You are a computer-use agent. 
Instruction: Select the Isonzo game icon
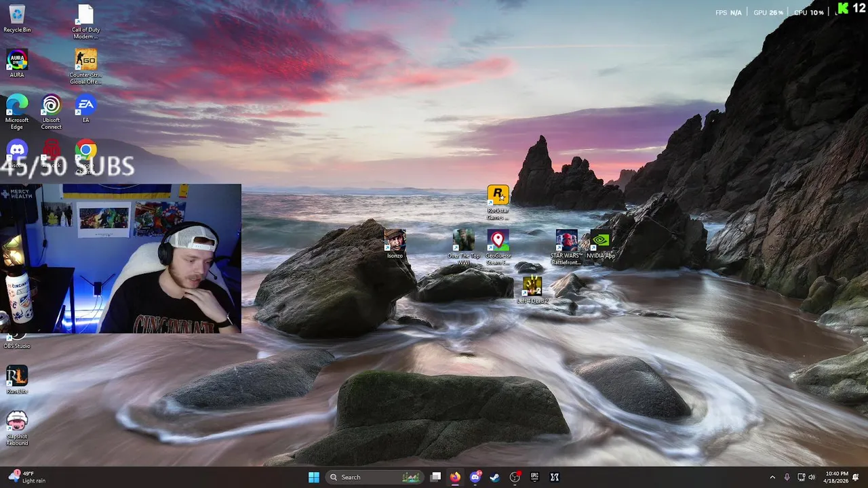point(395,244)
